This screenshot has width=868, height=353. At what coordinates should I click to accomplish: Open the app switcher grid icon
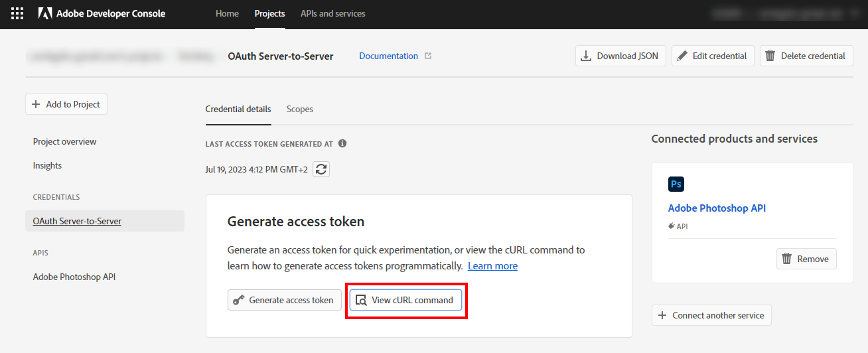coord(17,13)
